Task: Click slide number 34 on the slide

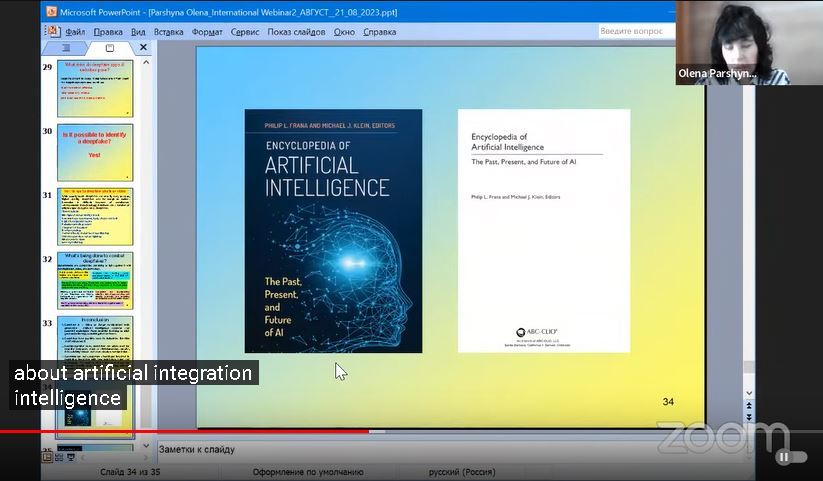Action: (668, 402)
